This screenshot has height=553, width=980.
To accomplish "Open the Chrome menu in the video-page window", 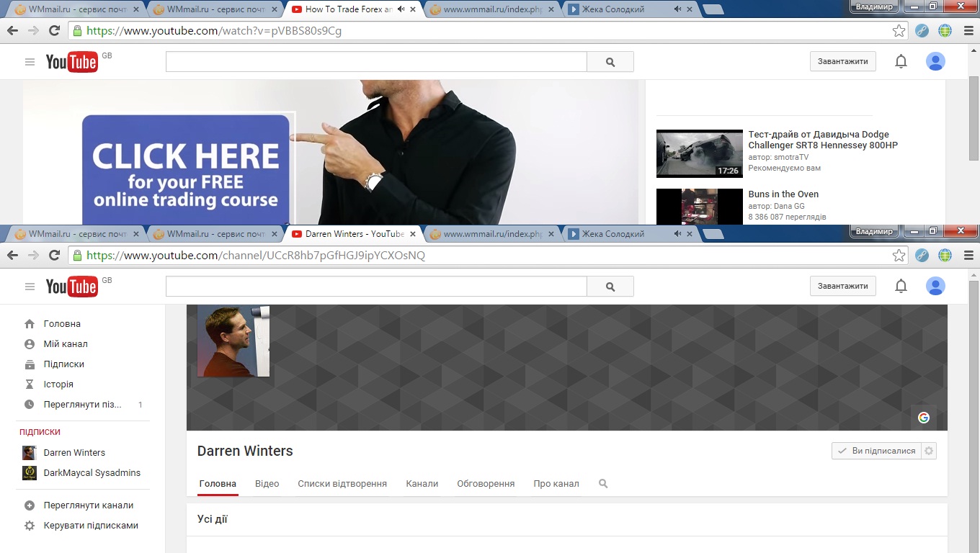I will (x=968, y=31).
